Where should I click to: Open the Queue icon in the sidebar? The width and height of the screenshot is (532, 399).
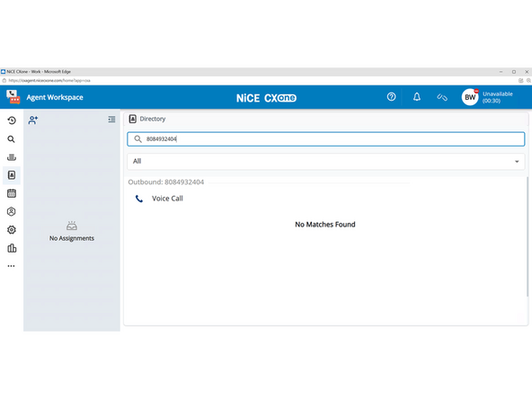coord(12,157)
